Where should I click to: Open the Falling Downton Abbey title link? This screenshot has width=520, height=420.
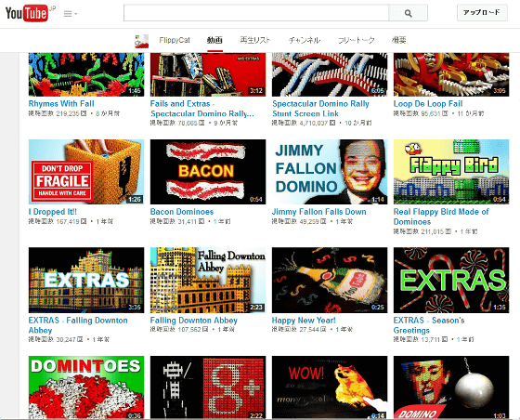(x=194, y=321)
